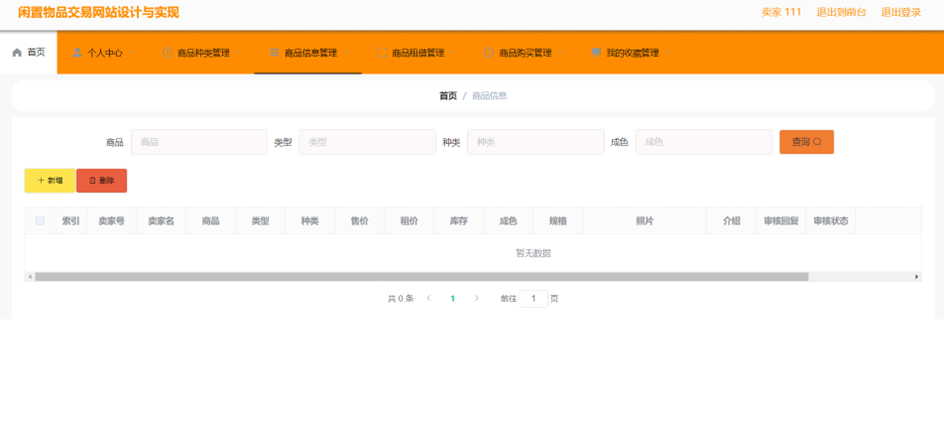
Task: Click the 共 0 条 total count text
Action: (400, 299)
